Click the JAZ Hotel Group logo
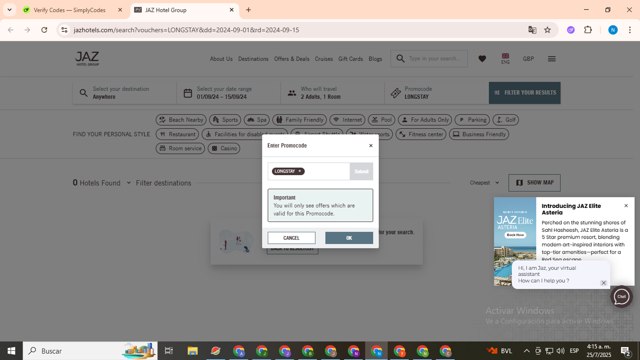The height and width of the screenshot is (360, 640). [x=87, y=59]
